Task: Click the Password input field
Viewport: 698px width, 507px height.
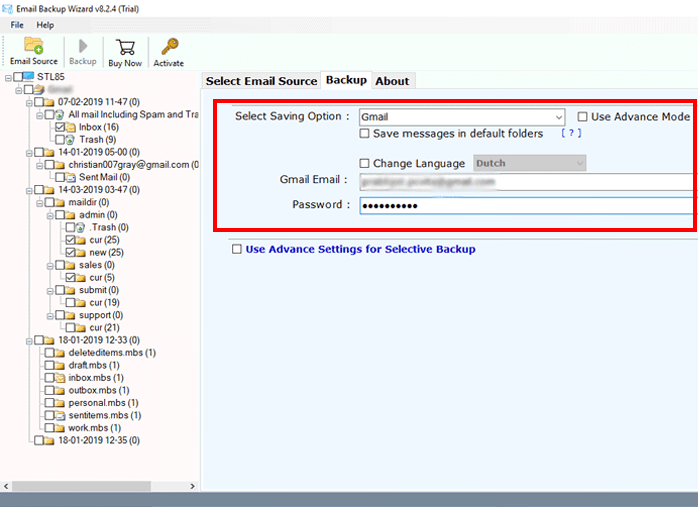Action: (x=527, y=206)
